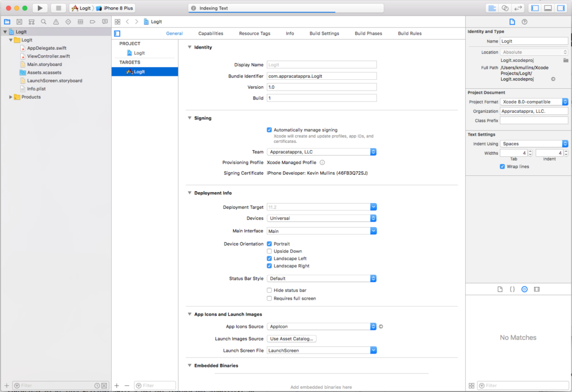Show the Issue navigator
The image size is (572, 392).
click(x=56, y=21)
